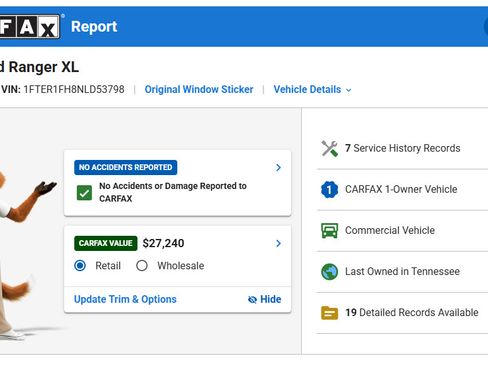488x366 pixels.
Task: Click the crossed-eye Hide icon
Action: [x=252, y=300]
